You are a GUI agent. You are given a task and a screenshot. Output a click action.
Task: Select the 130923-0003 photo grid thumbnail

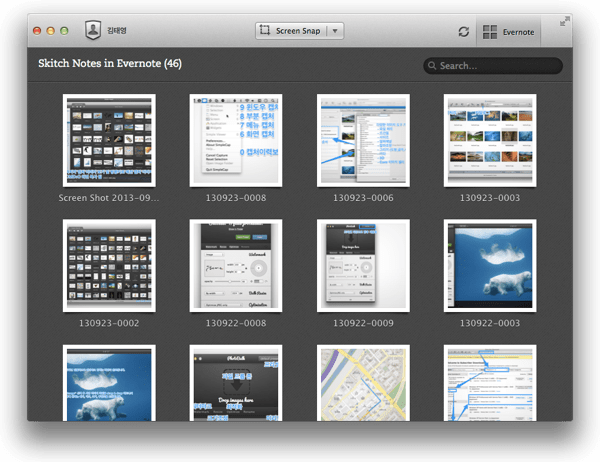coord(489,140)
